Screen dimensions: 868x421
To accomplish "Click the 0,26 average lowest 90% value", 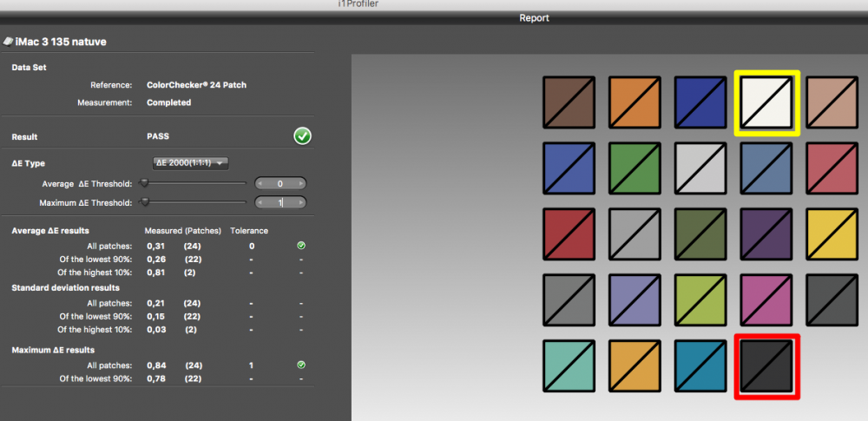I will pyautogui.click(x=156, y=260).
